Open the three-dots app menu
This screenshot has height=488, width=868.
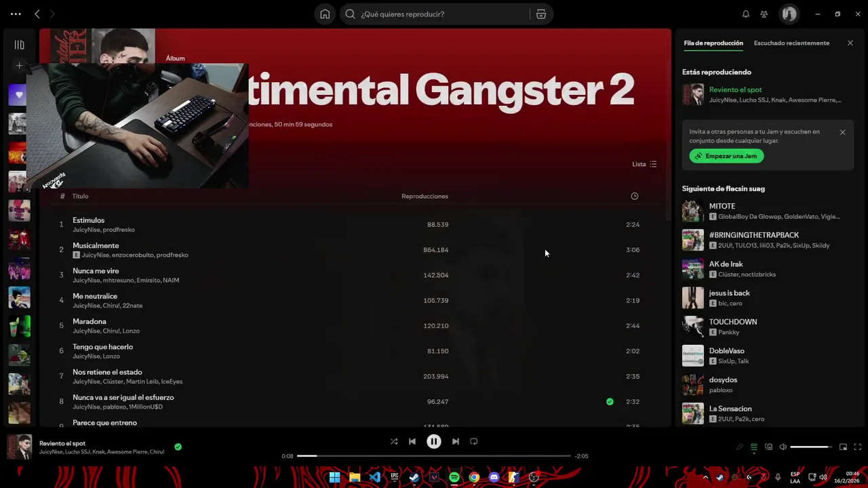pyautogui.click(x=16, y=14)
